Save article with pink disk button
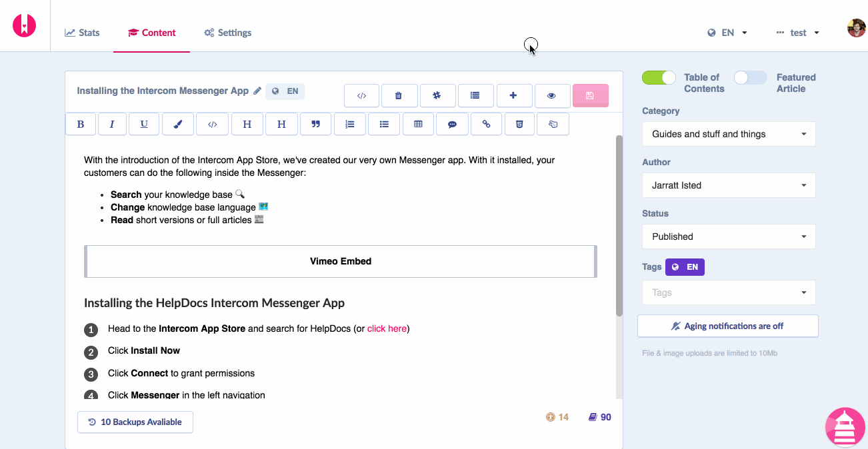Image resolution: width=868 pixels, height=449 pixels. tap(590, 96)
